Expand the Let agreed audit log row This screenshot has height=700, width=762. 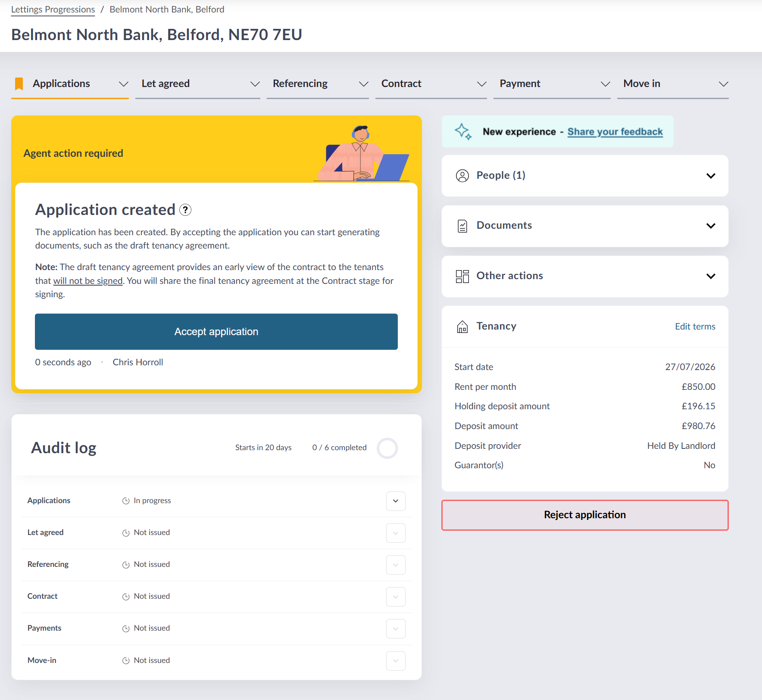396,533
